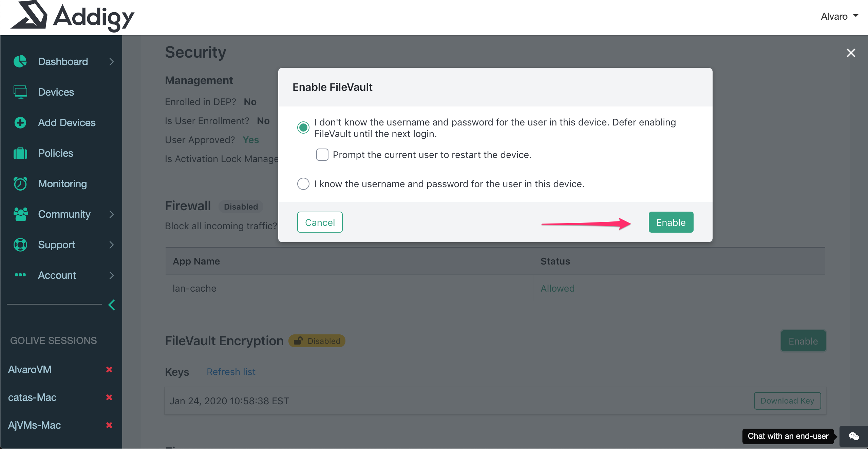
Task: Click the Dashboard pie chart icon
Action: (x=20, y=61)
